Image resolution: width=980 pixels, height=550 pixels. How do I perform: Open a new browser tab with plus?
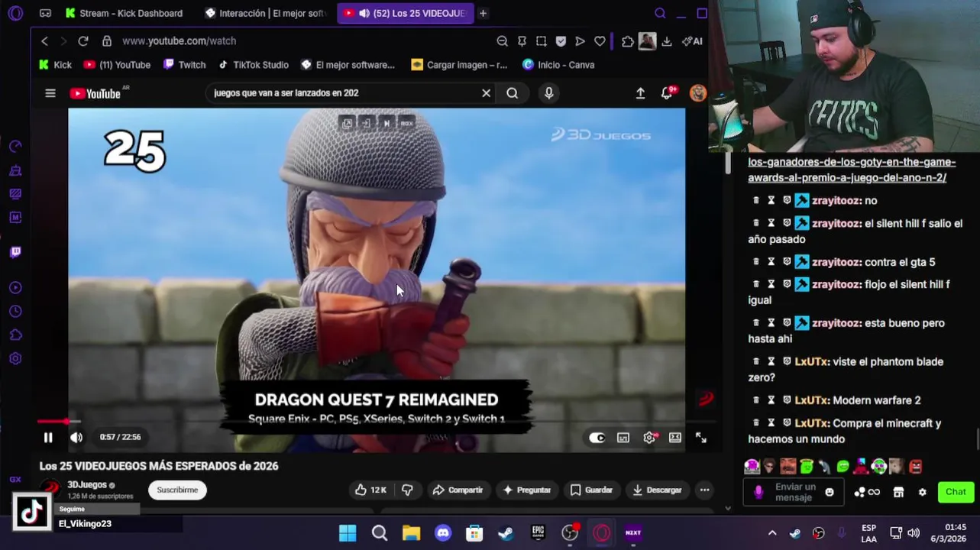tap(483, 13)
